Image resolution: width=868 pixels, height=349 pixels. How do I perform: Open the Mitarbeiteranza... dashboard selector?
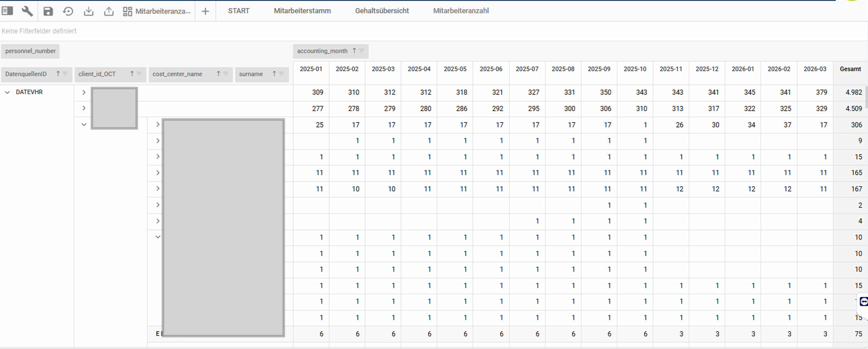157,11
